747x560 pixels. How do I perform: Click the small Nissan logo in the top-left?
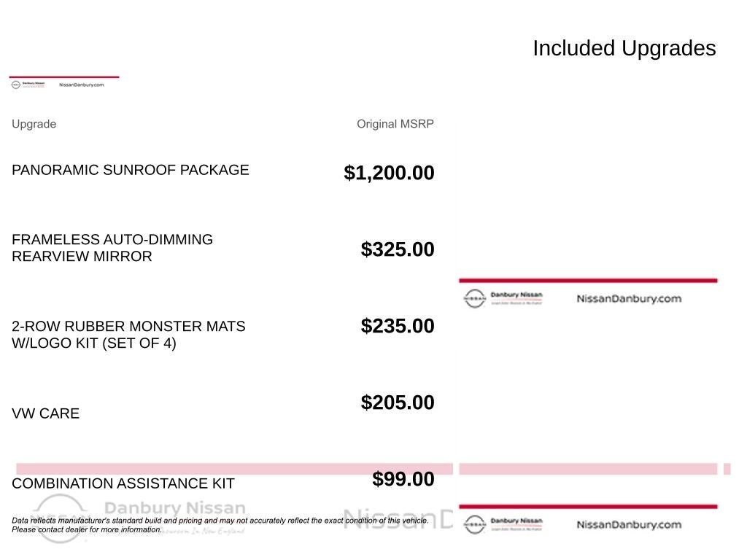(16, 85)
